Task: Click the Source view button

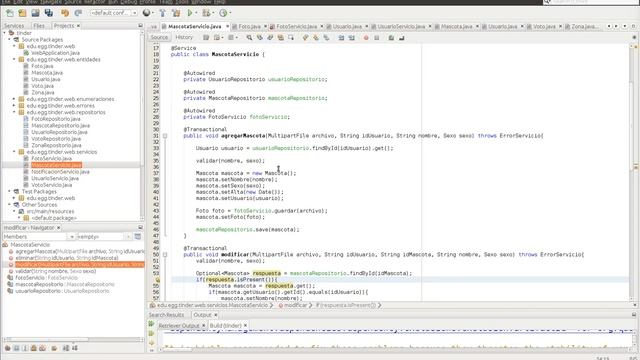Action: pyautogui.click(x=159, y=38)
